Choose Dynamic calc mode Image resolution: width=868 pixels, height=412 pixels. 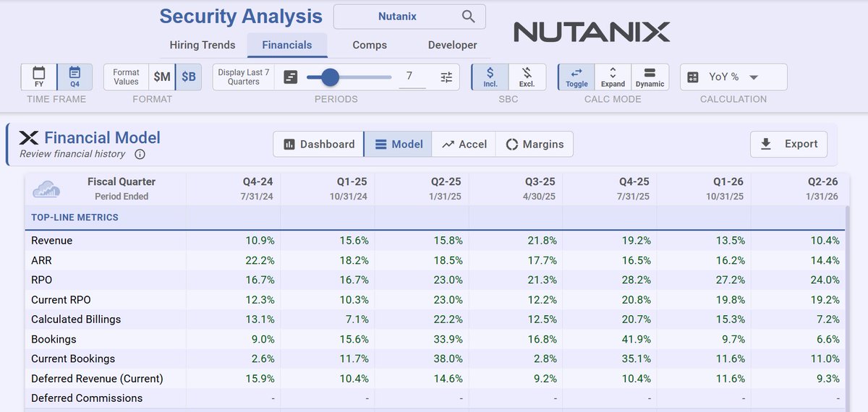650,77
